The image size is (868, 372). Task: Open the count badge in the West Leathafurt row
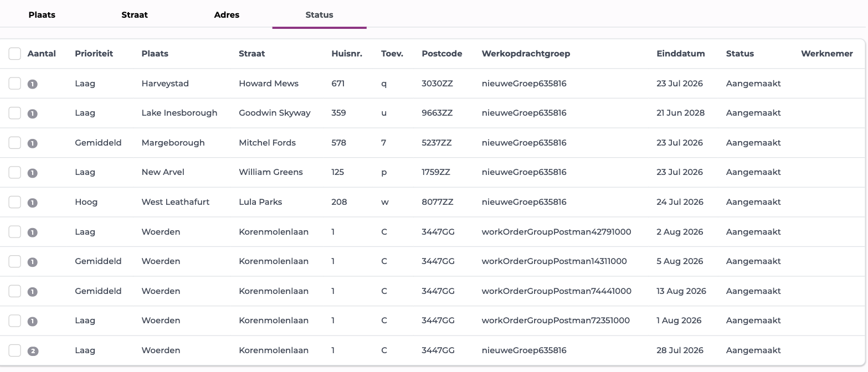tap(33, 203)
